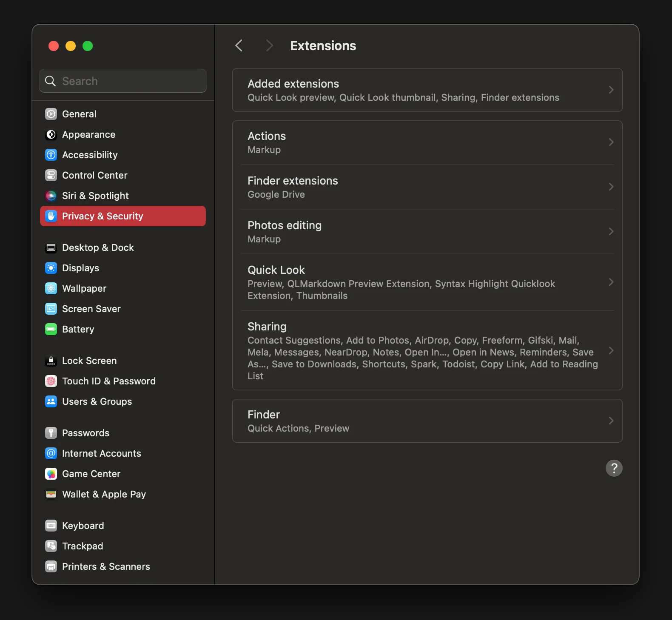Click the Wallpaper flower icon
Screen dimensions: 672x620
click(x=51, y=288)
